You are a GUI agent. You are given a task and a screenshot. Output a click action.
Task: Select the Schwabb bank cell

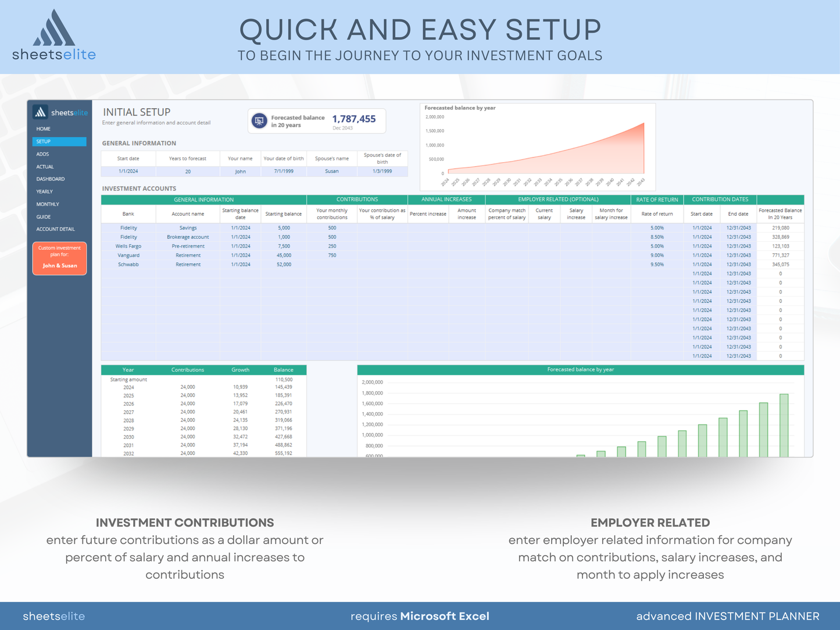[128, 264]
